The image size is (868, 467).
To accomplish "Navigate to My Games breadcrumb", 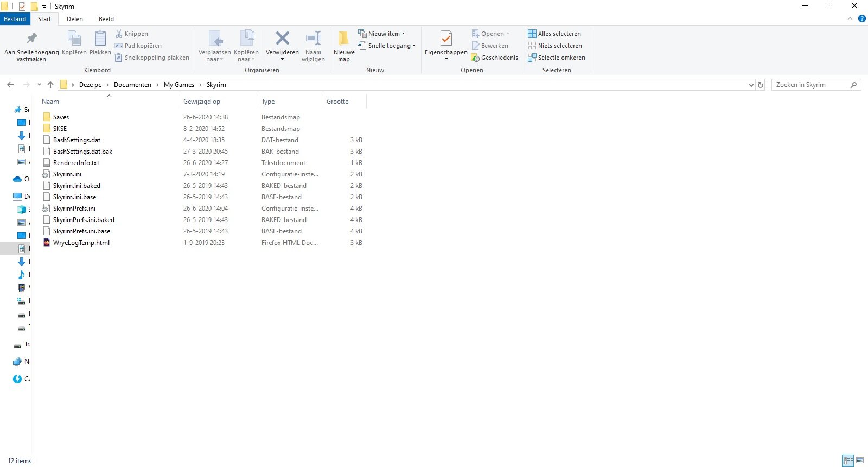I will [x=179, y=85].
